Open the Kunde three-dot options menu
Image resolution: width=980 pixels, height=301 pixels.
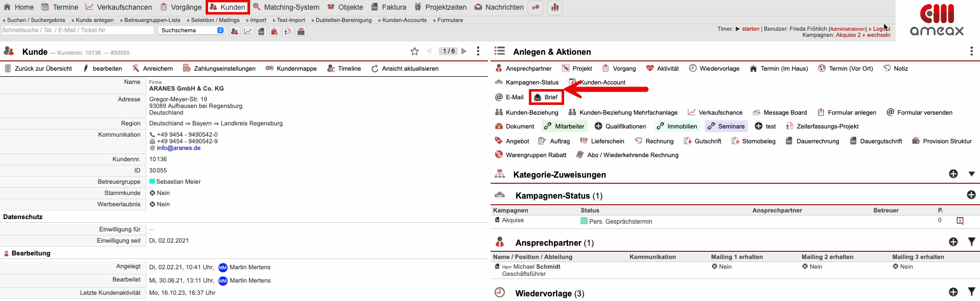pyautogui.click(x=478, y=51)
